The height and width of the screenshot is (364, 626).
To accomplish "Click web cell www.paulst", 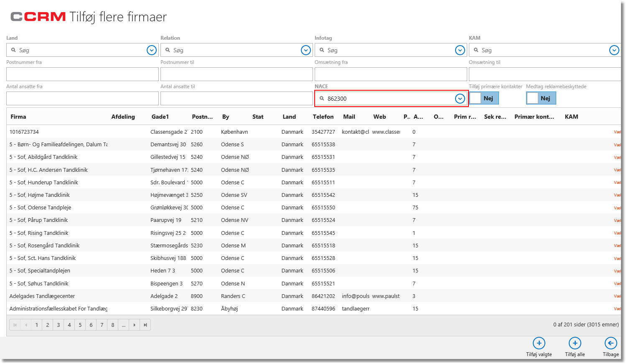I will point(386,296).
